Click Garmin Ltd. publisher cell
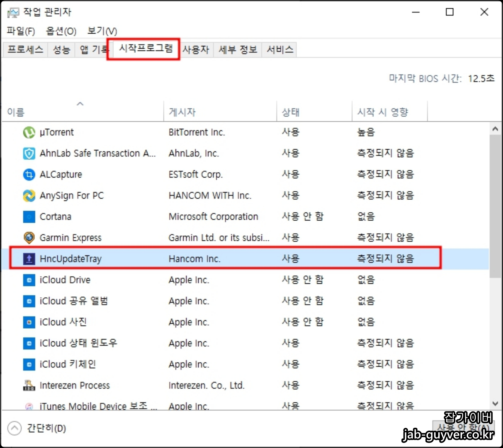503x448 pixels. 219,238
